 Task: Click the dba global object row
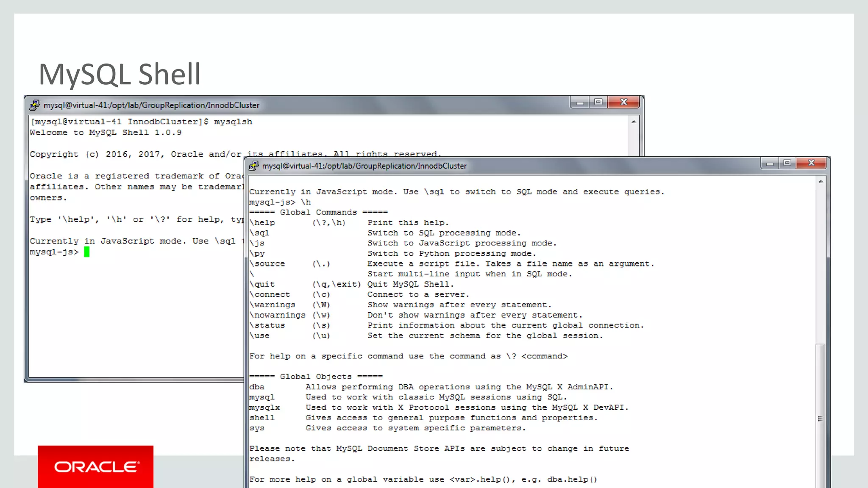[431, 387]
